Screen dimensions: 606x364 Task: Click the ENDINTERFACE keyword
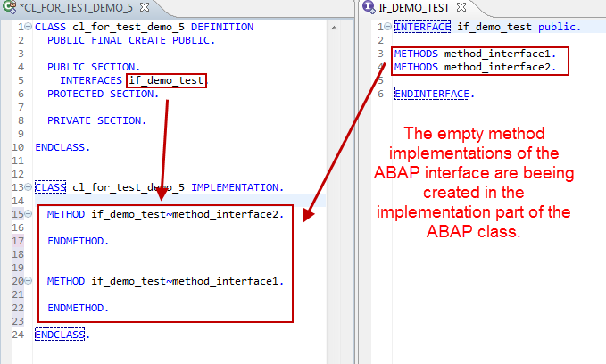click(432, 94)
